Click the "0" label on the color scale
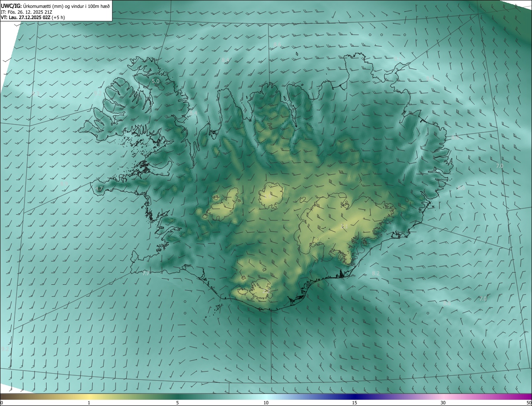The image size is (532, 406). (x=2, y=403)
